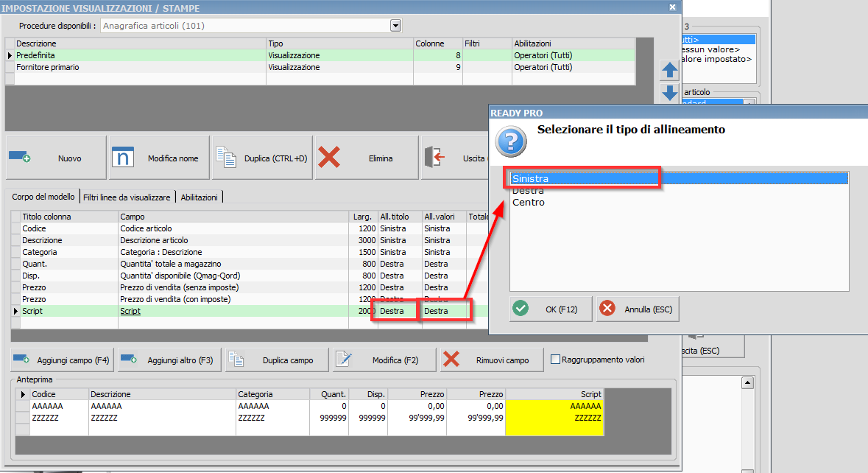Image resolution: width=868 pixels, height=473 pixels.
Task: Click the Abilitazioni column header
Action: (574, 43)
